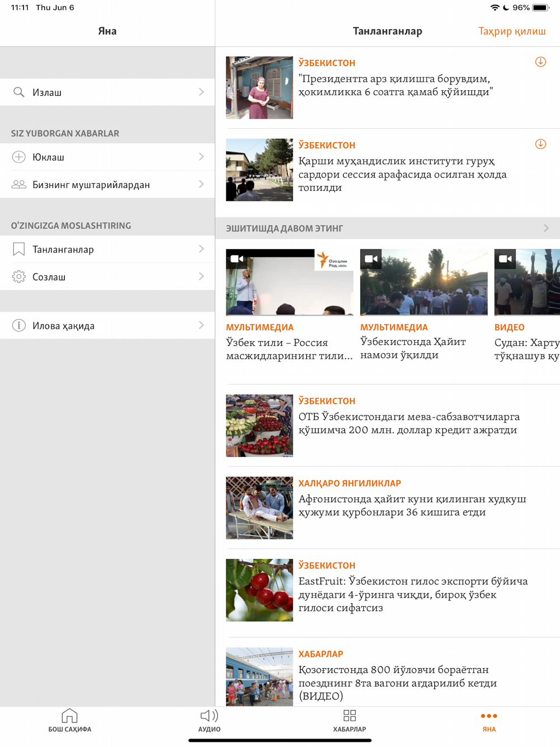Open Танланганлар in side menu
560x747 pixels.
click(108, 249)
